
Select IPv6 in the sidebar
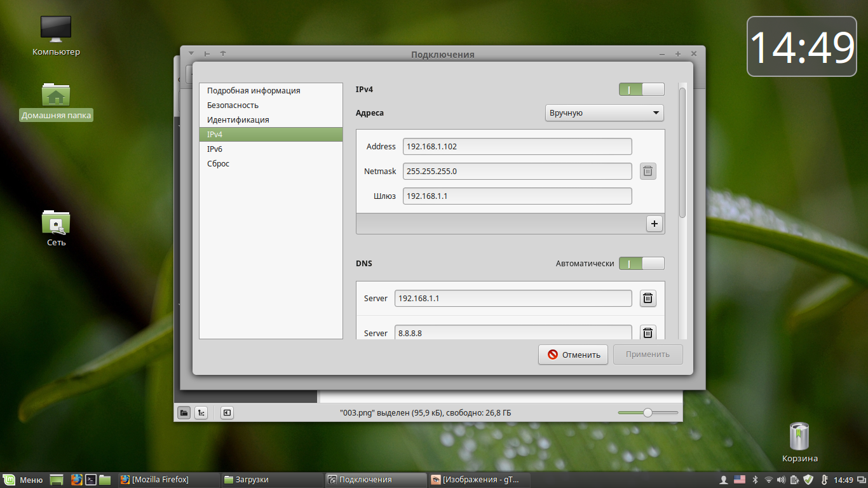(x=215, y=149)
